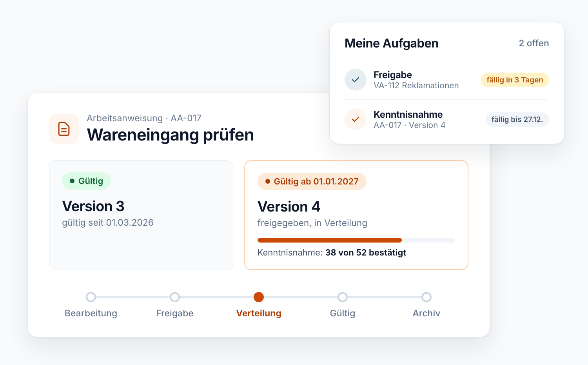Open the Kenntnisnahme task title in Meine Aufgaben

408,114
